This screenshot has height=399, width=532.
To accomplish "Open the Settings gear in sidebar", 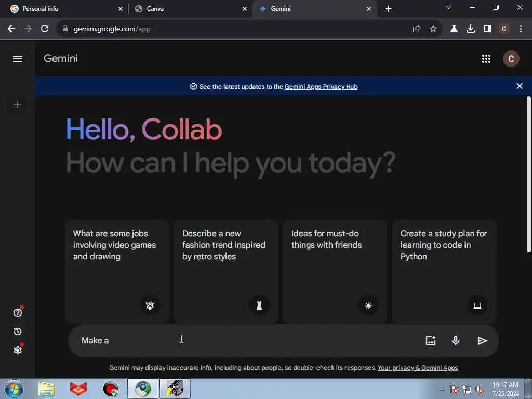I will click(18, 350).
